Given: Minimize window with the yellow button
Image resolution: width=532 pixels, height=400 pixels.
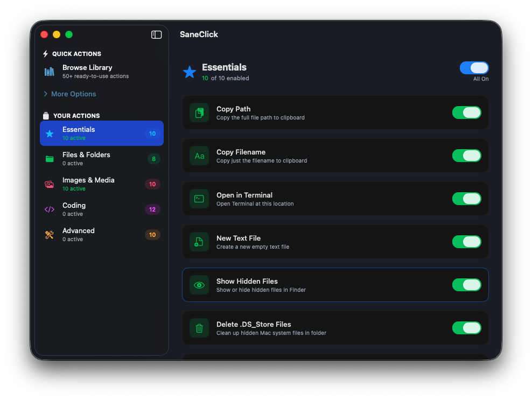Looking at the screenshot, I should click(x=57, y=34).
